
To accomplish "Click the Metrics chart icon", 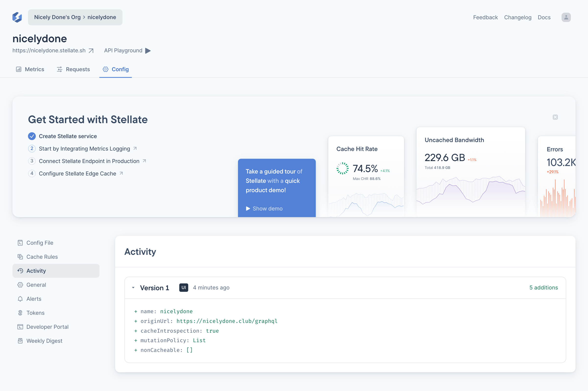I will click(19, 69).
